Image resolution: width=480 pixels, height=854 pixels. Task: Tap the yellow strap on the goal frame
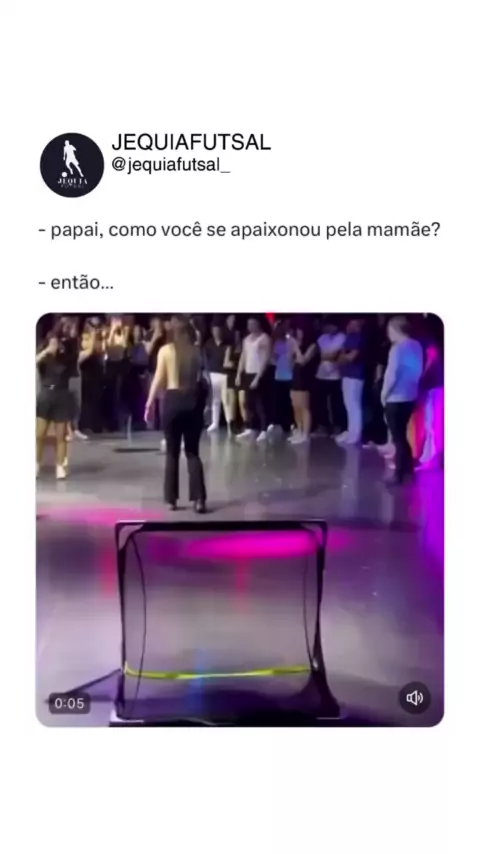tap(217, 673)
